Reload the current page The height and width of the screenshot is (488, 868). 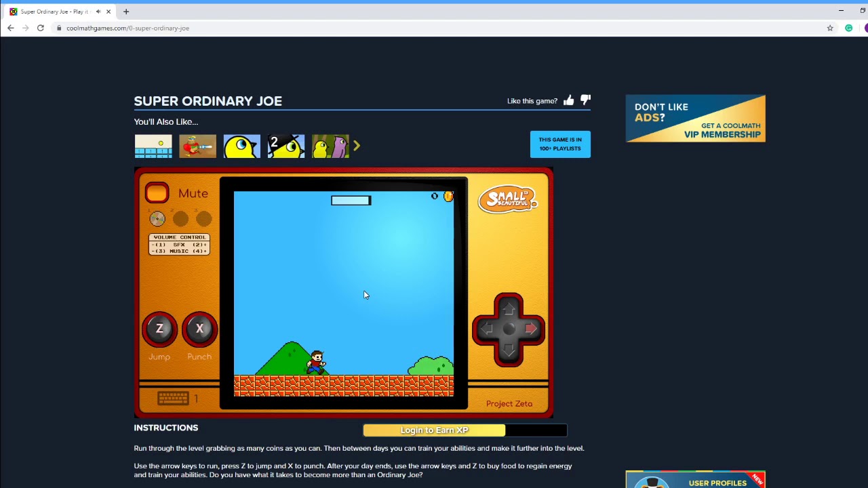[41, 28]
